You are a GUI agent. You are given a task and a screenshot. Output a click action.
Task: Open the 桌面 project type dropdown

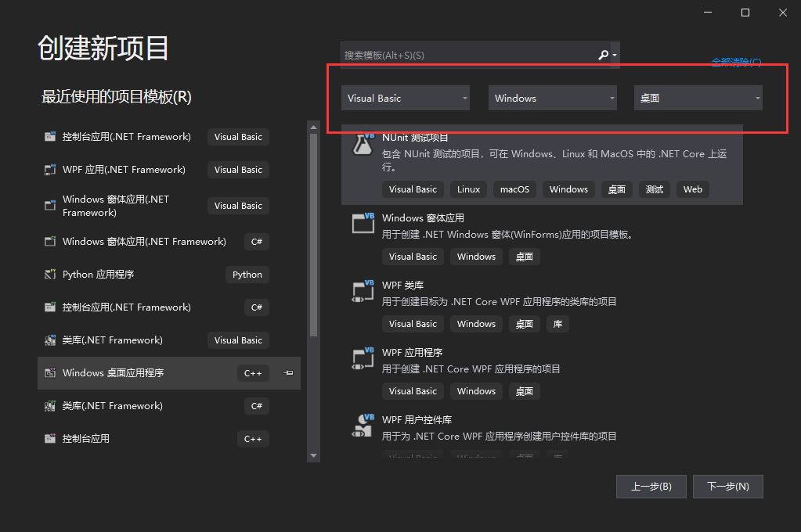pos(698,98)
